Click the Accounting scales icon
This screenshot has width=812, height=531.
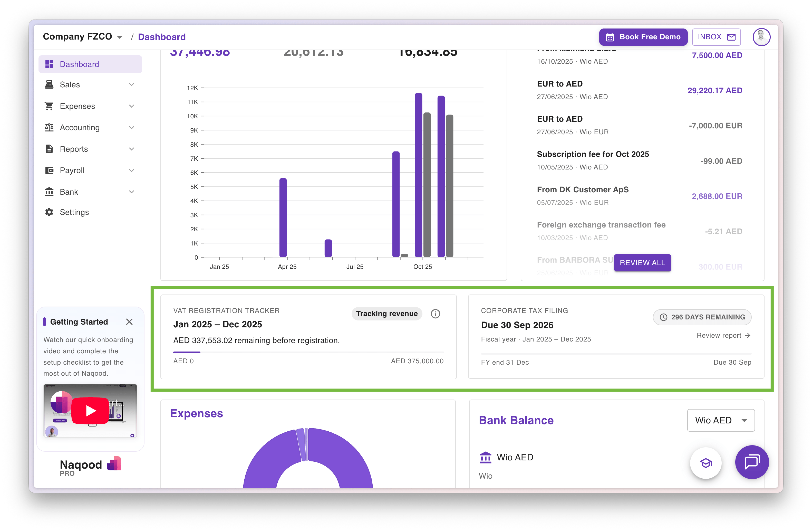click(49, 128)
